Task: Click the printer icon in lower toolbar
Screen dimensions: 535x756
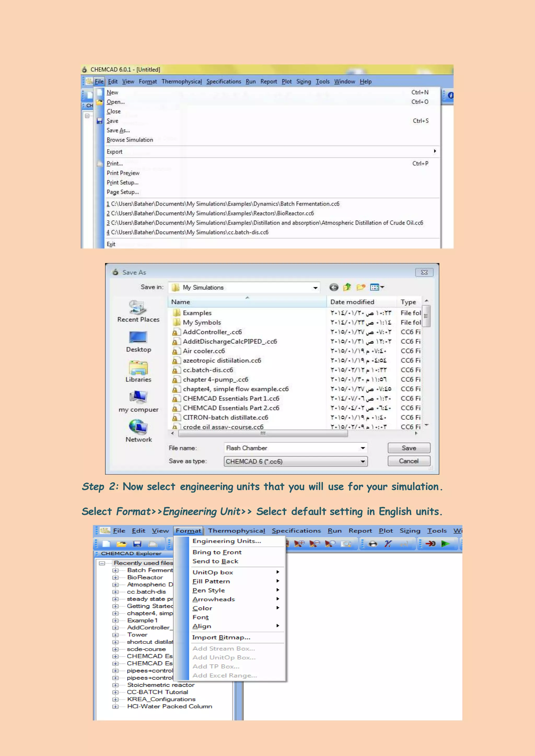Action: pyautogui.click(x=152, y=544)
